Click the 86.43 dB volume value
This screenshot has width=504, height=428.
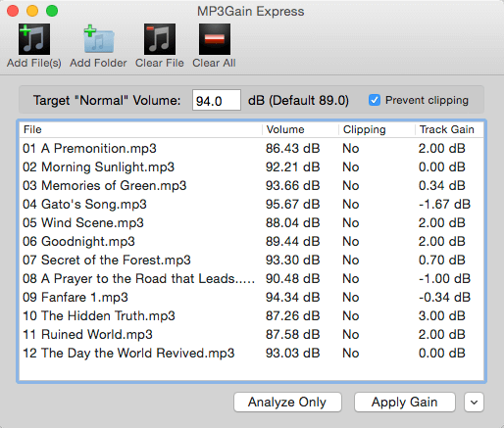292,149
